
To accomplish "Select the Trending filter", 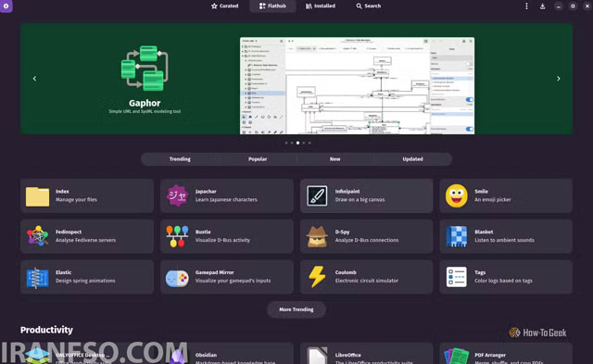I will (x=180, y=159).
